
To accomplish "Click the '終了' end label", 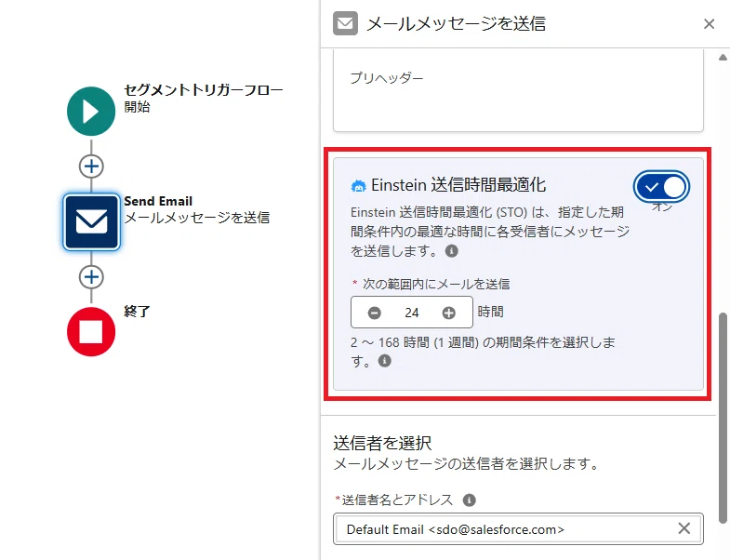I will [x=137, y=312].
